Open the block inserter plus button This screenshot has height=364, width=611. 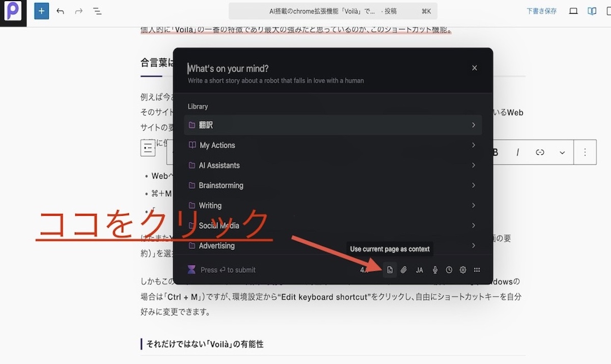(42, 11)
